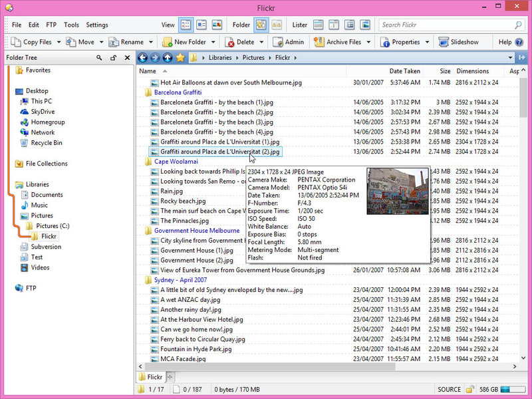The width and height of the screenshot is (532, 399).
Task: Select single-pane Lister layout icon
Action: point(318,25)
